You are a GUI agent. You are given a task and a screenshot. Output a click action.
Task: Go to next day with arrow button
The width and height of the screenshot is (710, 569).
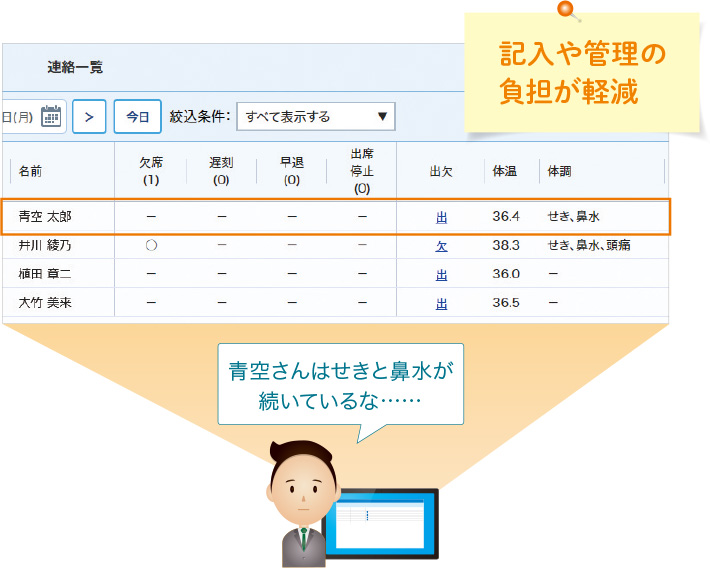click(x=89, y=117)
